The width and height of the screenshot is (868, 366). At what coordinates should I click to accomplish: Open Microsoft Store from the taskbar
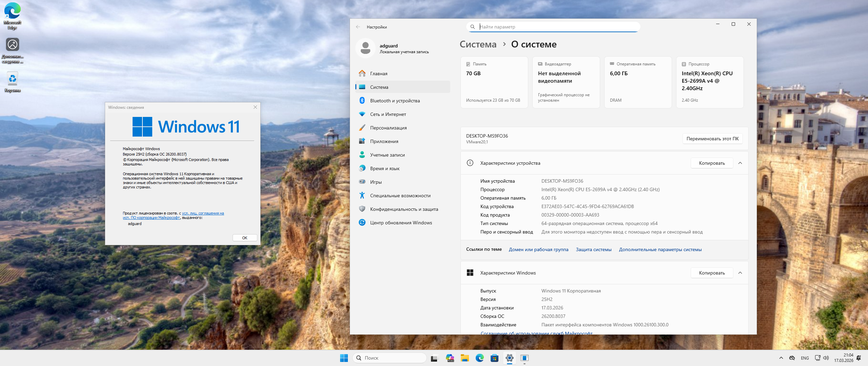494,358
